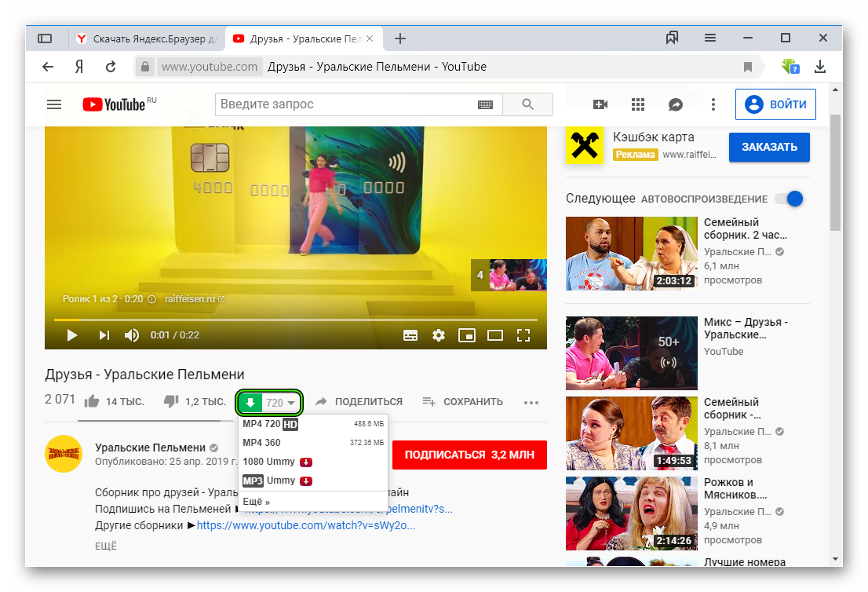The image size is (868, 592).
Task: Click the Введите запрос search field
Action: [359, 104]
